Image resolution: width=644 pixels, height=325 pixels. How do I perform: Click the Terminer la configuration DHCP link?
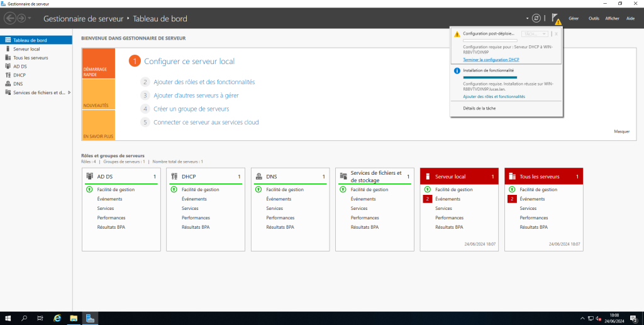pos(491,60)
